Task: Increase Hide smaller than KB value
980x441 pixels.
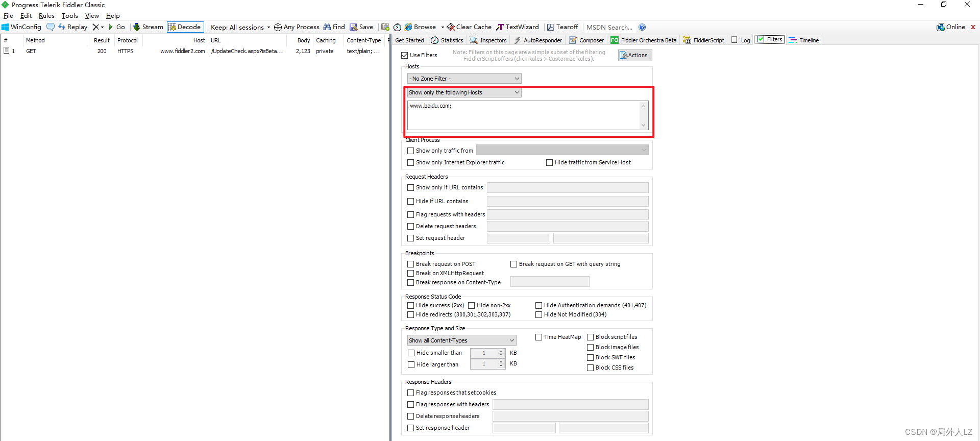Action: pyautogui.click(x=501, y=351)
